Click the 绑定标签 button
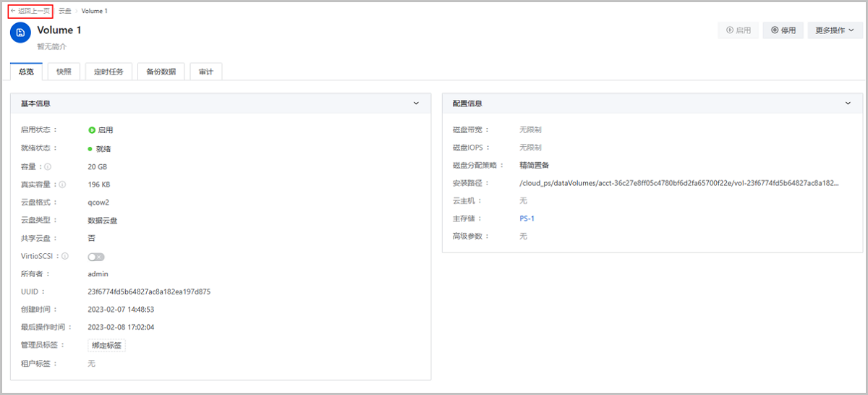 point(107,346)
